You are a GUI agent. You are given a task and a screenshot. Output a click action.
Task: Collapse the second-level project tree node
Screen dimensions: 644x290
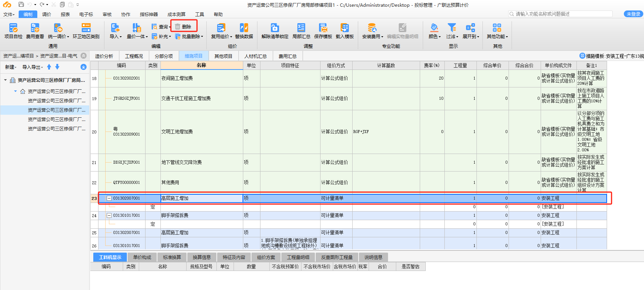click(x=15, y=91)
